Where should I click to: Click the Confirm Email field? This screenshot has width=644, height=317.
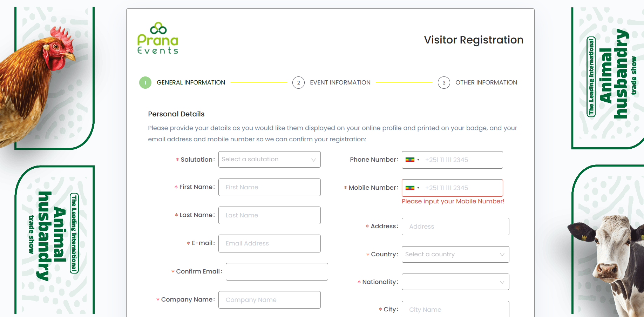click(x=277, y=272)
